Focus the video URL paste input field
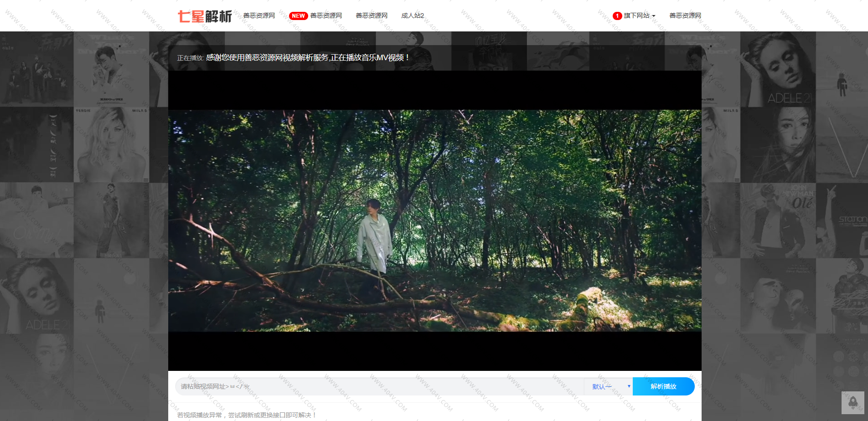The width and height of the screenshot is (868, 421). pos(378,386)
